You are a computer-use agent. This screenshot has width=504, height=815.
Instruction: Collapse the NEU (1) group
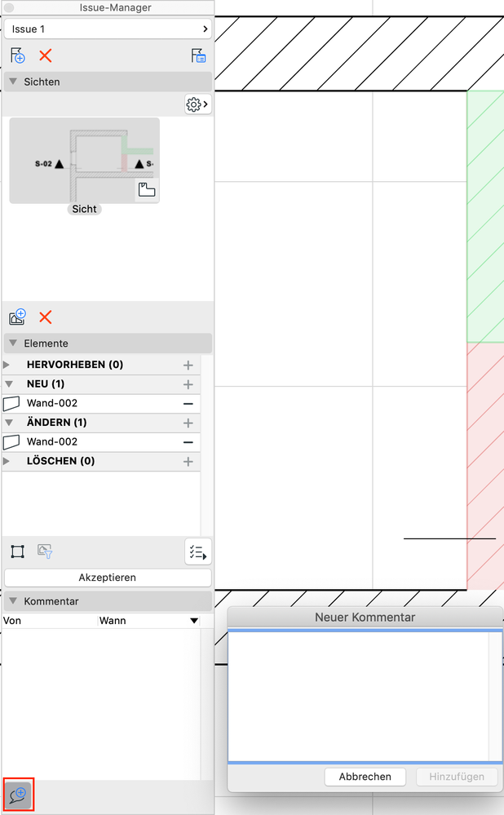(8, 384)
